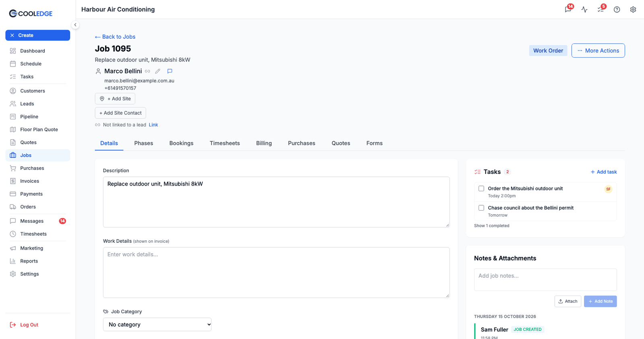
Task: Click the link icon beside Marco Bellini
Action: 148,71
